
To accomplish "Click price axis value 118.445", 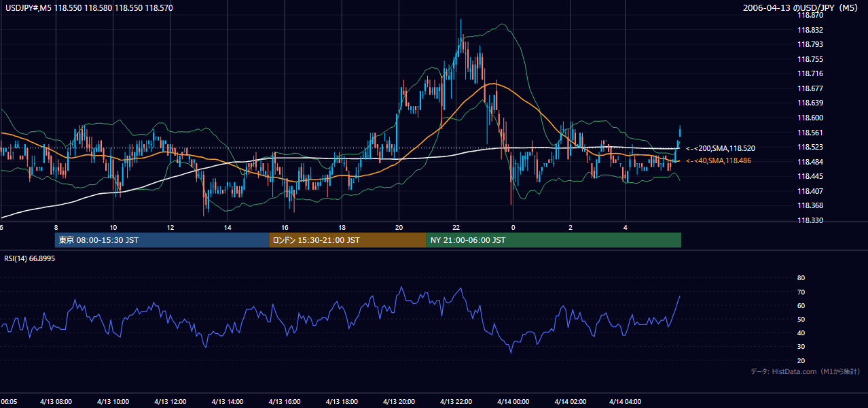I will [810, 176].
